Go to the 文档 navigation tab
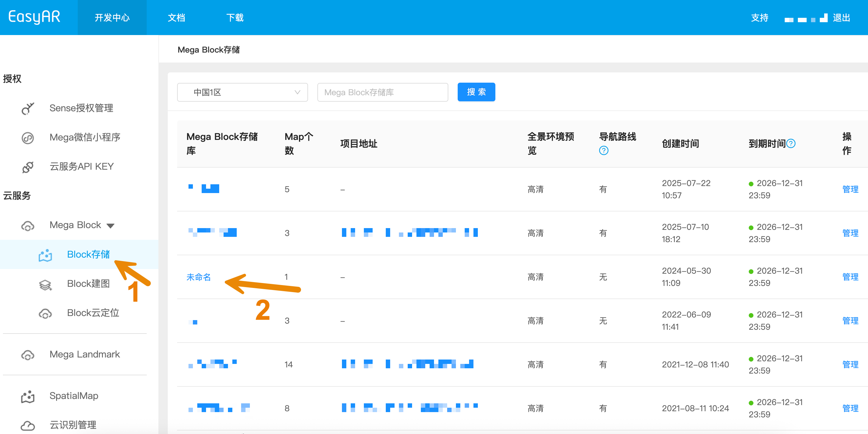 [176, 18]
